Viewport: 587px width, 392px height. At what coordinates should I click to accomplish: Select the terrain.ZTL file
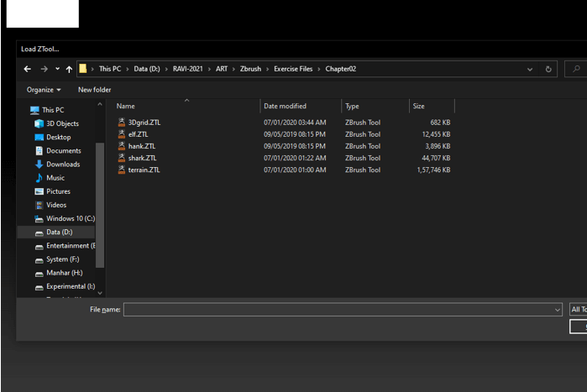(x=144, y=170)
